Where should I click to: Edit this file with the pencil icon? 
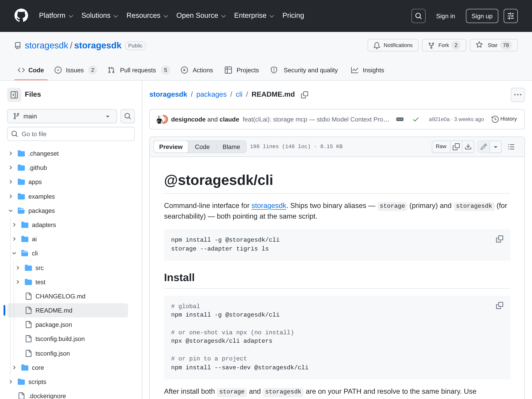point(484,147)
